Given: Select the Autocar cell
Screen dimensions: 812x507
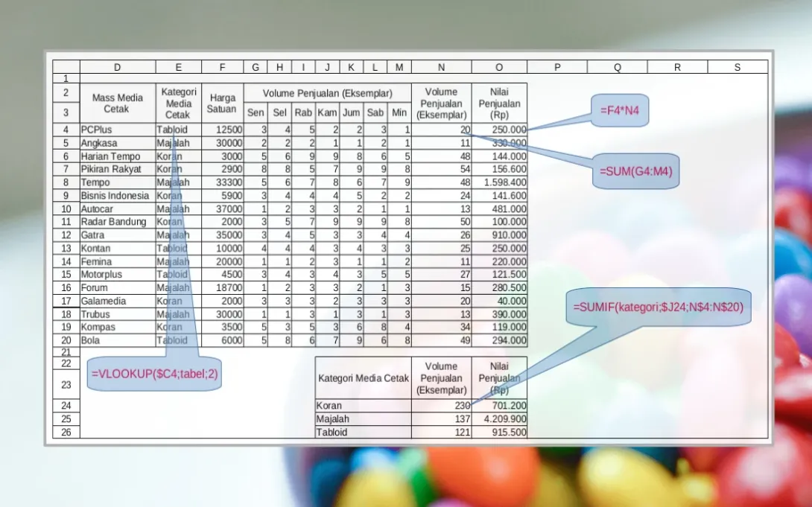Looking at the screenshot, I should pyautogui.click(x=118, y=209).
